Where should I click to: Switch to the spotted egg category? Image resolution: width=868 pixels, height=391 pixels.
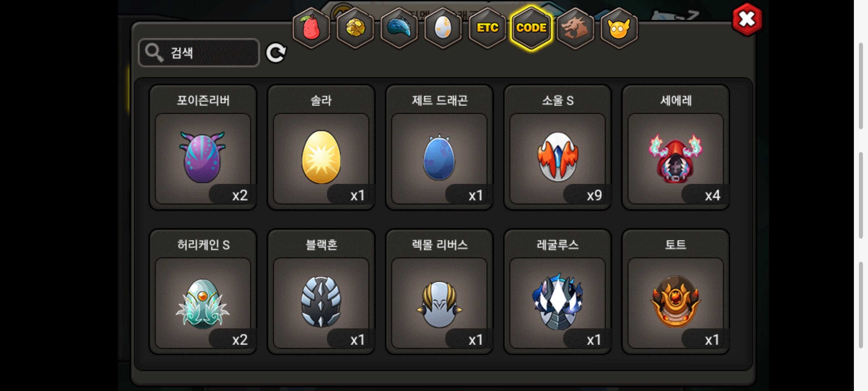(x=443, y=28)
